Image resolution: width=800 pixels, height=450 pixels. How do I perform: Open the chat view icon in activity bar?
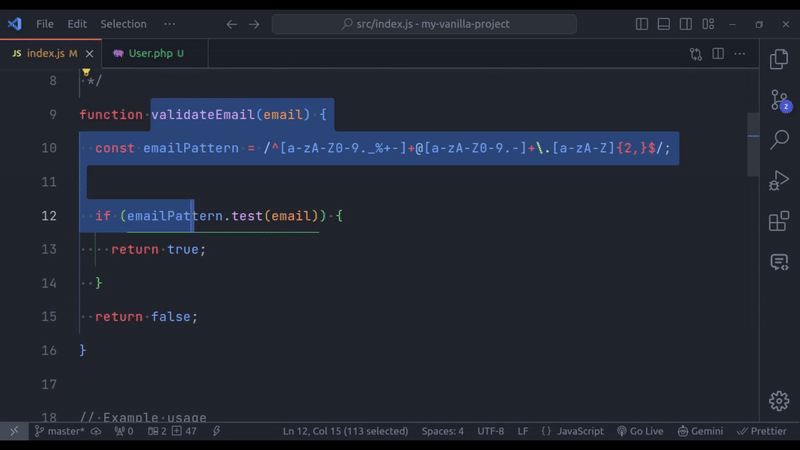tap(779, 262)
